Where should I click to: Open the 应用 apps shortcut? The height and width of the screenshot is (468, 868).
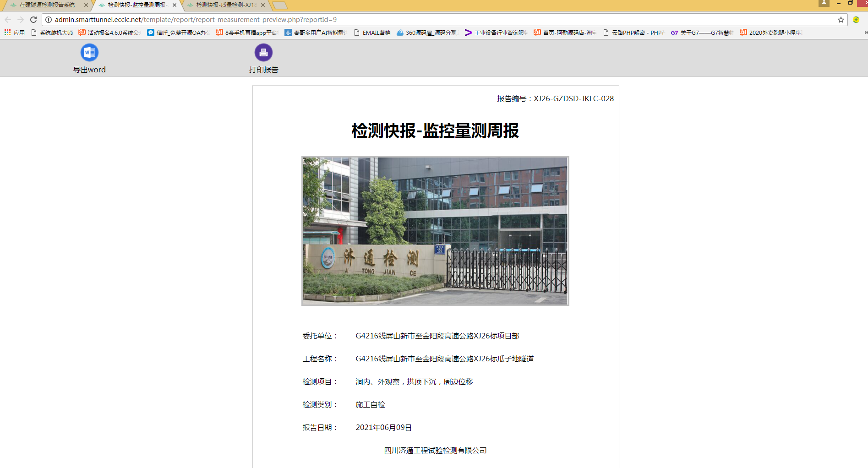coord(15,33)
